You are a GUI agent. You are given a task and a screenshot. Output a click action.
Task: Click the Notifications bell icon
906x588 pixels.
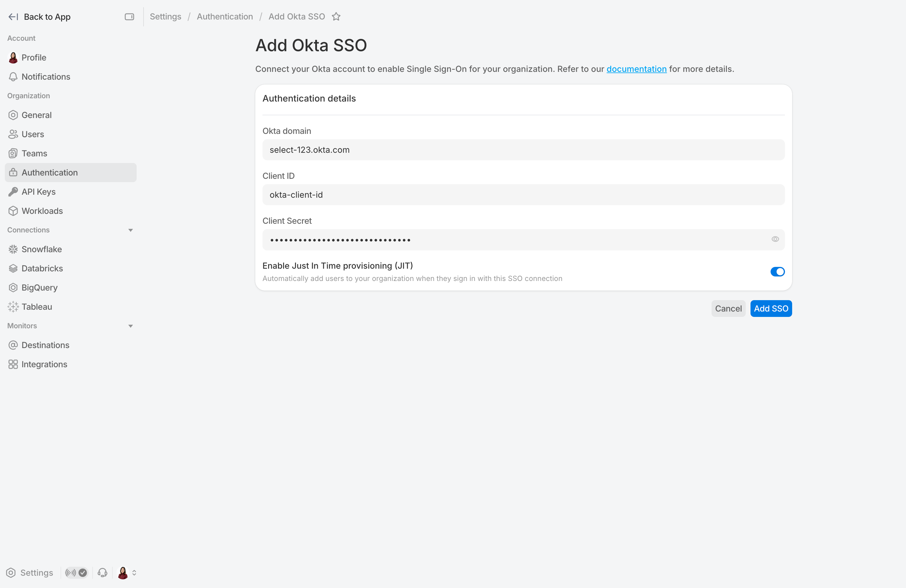click(13, 77)
